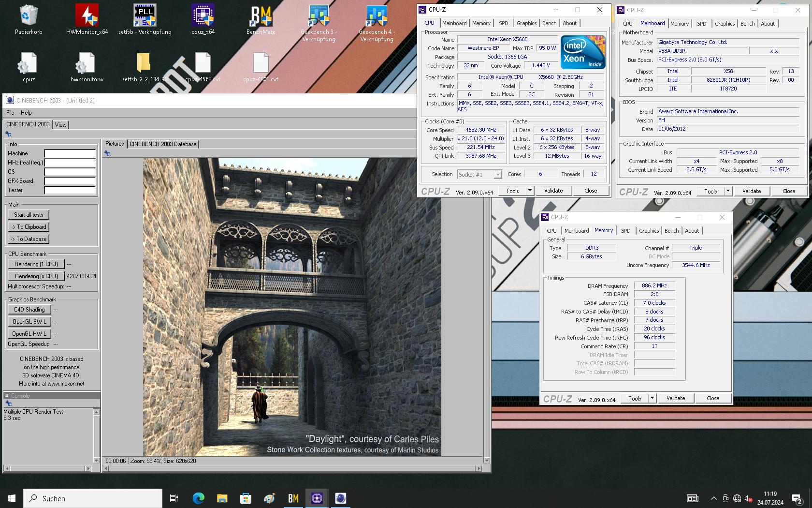Start the C4D Shading benchmark

(29, 310)
